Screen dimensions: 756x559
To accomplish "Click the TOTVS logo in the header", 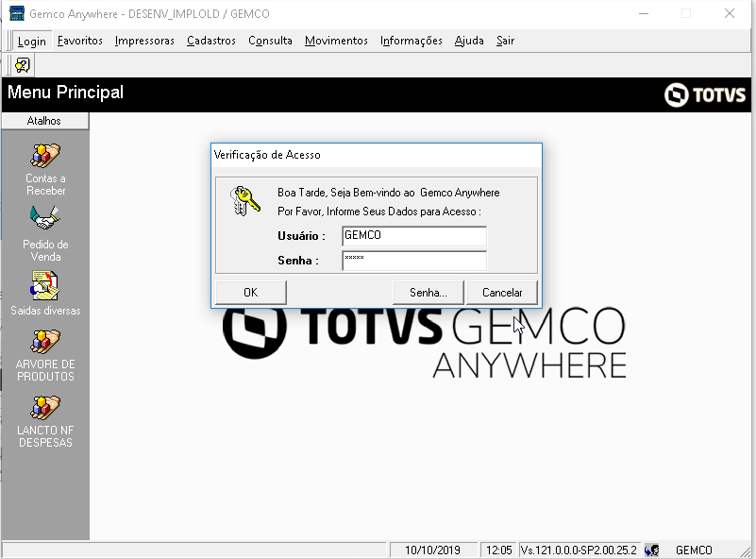I will tap(705, 94).
